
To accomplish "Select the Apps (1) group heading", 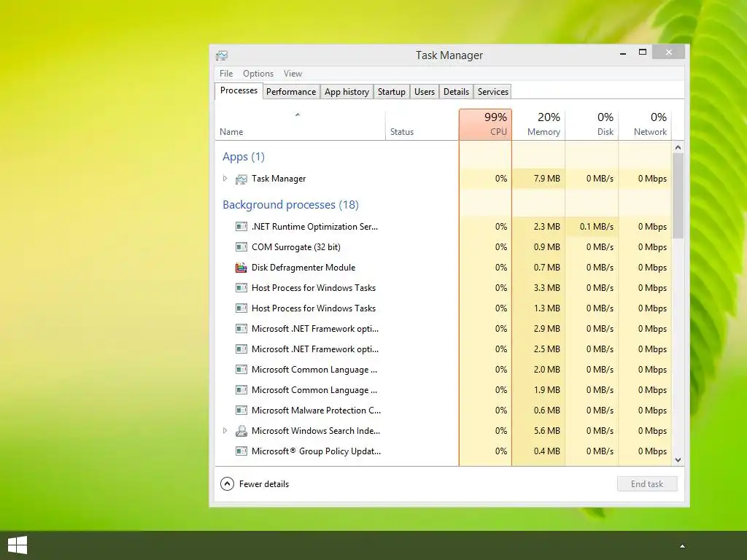I will point(244,157).
